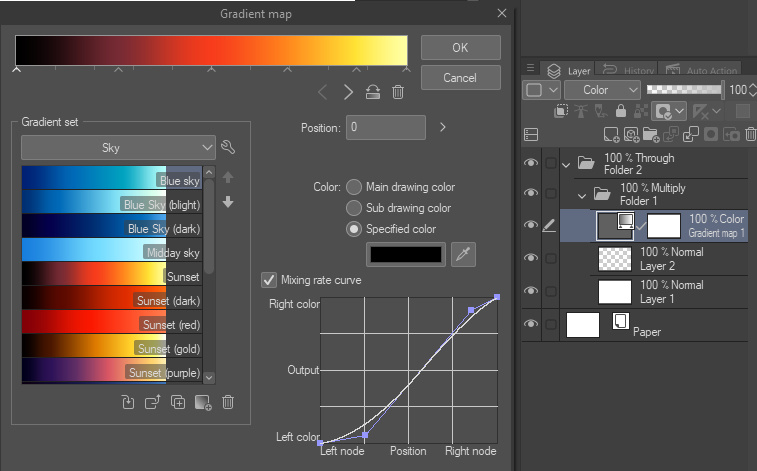757x471 pixels.
Task: Click the eyedropper icon beside the color box
Action: 463,254
